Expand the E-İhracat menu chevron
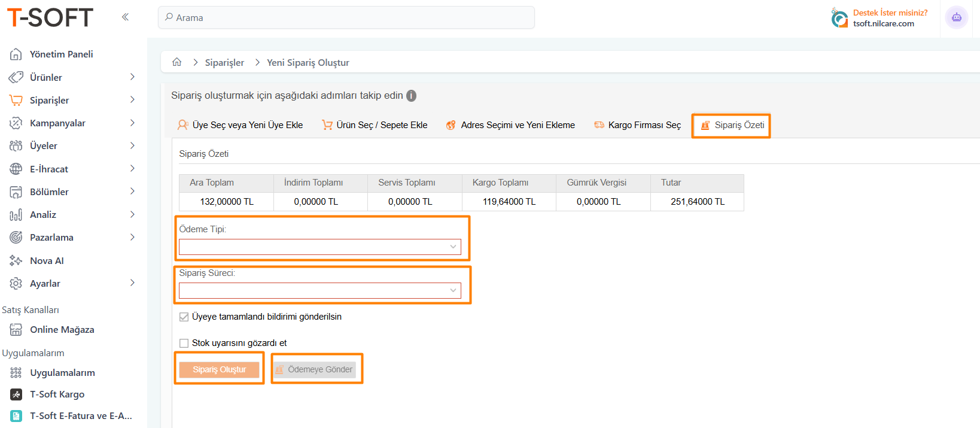This screenshot has height=428, width=980. click(x=132, y=168)
